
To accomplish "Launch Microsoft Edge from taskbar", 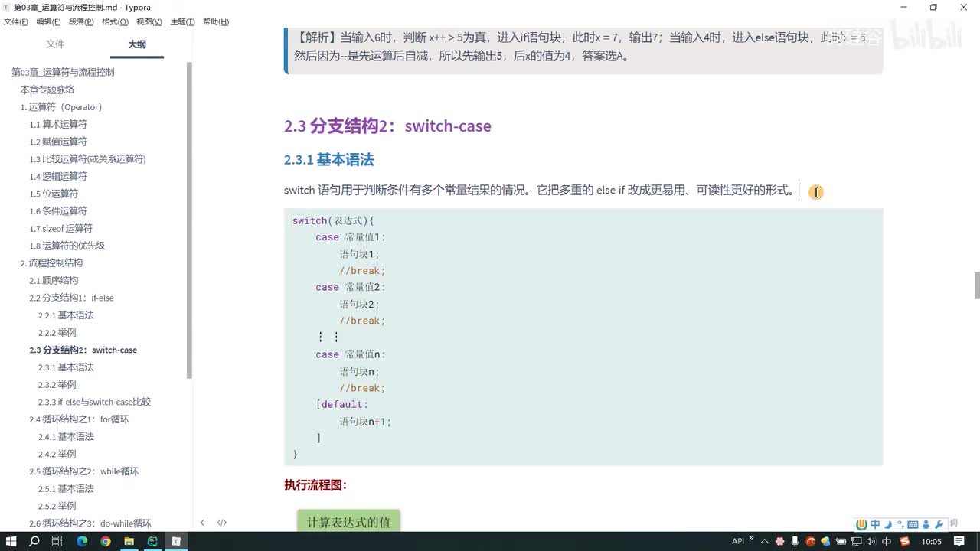I will pos(82,541).
